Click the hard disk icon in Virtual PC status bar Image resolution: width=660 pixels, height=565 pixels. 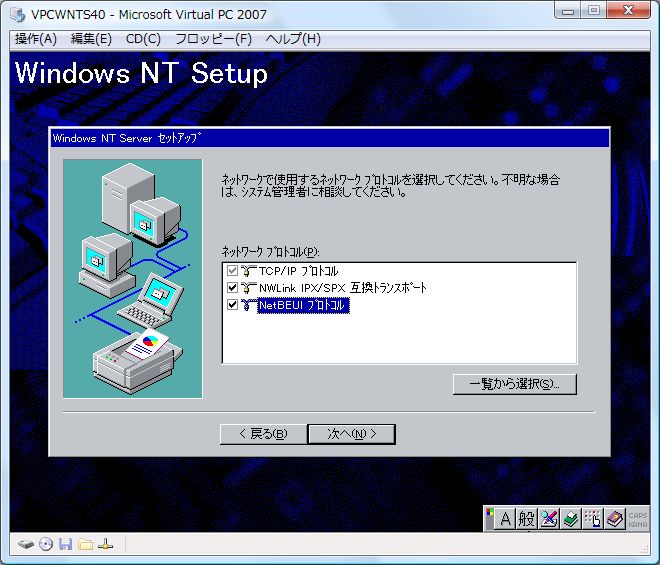(x=26, y=544)
